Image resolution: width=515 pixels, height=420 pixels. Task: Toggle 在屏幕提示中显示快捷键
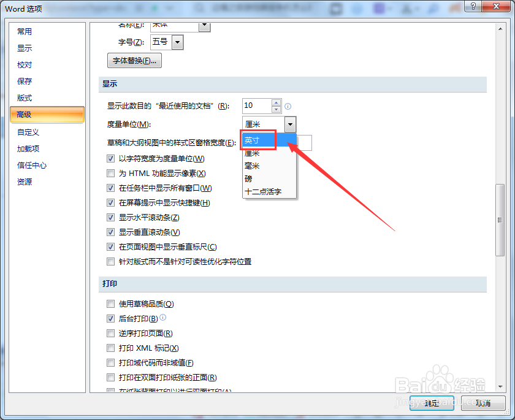click(x=111, y=202)
